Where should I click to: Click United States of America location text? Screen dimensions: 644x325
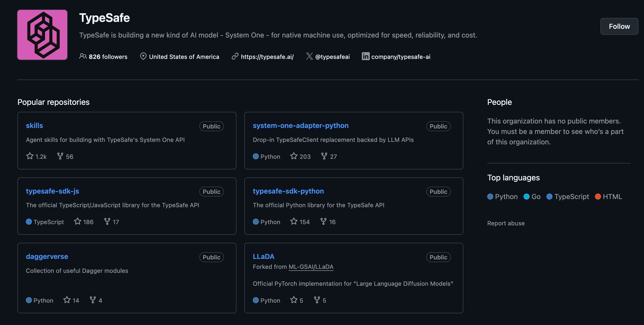point(184,57)
